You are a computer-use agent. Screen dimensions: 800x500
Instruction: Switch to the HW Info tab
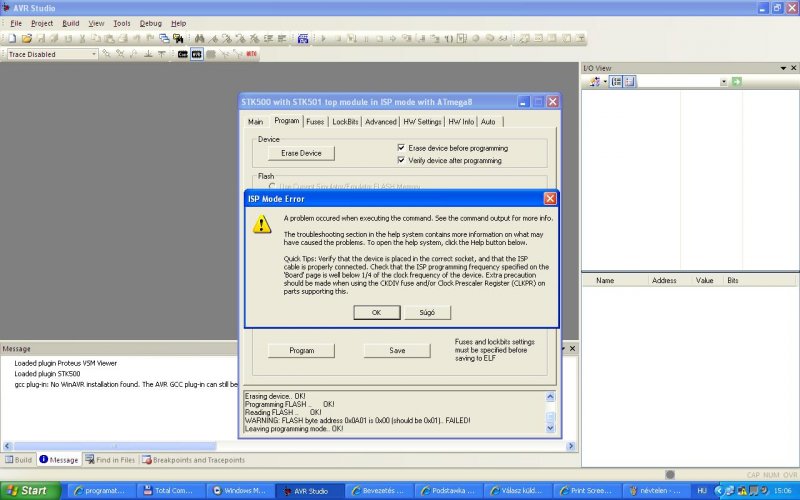461,122
